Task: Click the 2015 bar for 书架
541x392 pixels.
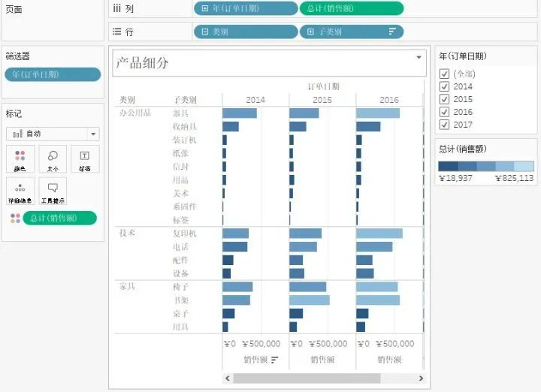Action: coord(310,300)
